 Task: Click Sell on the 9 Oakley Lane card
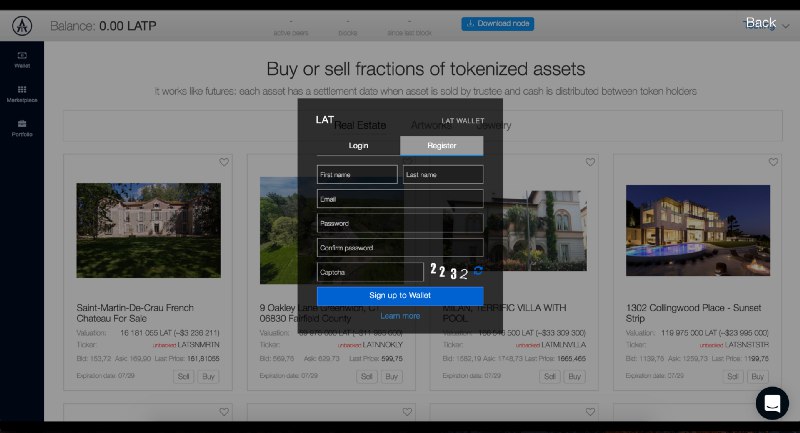click(366, 376)
